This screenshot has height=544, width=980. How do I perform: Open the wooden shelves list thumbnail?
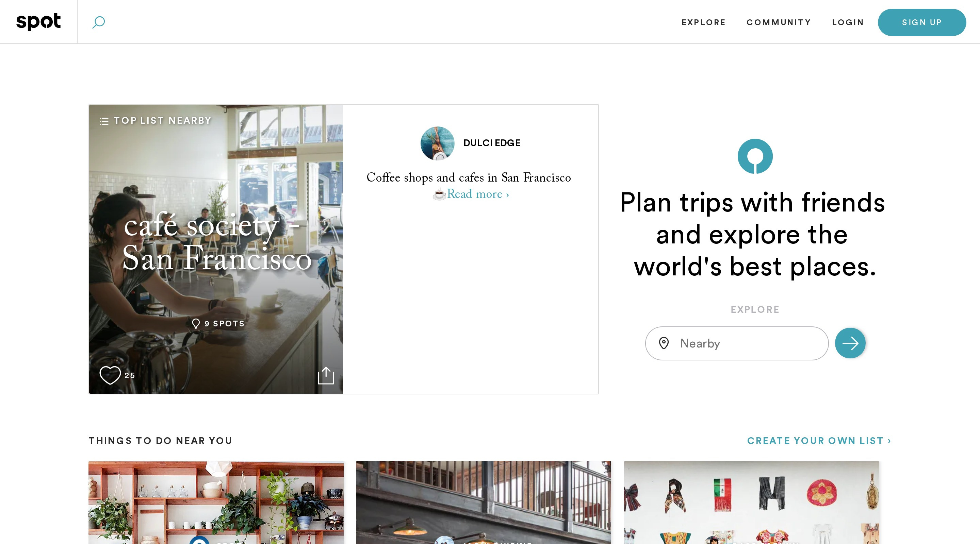pos(216,503)
